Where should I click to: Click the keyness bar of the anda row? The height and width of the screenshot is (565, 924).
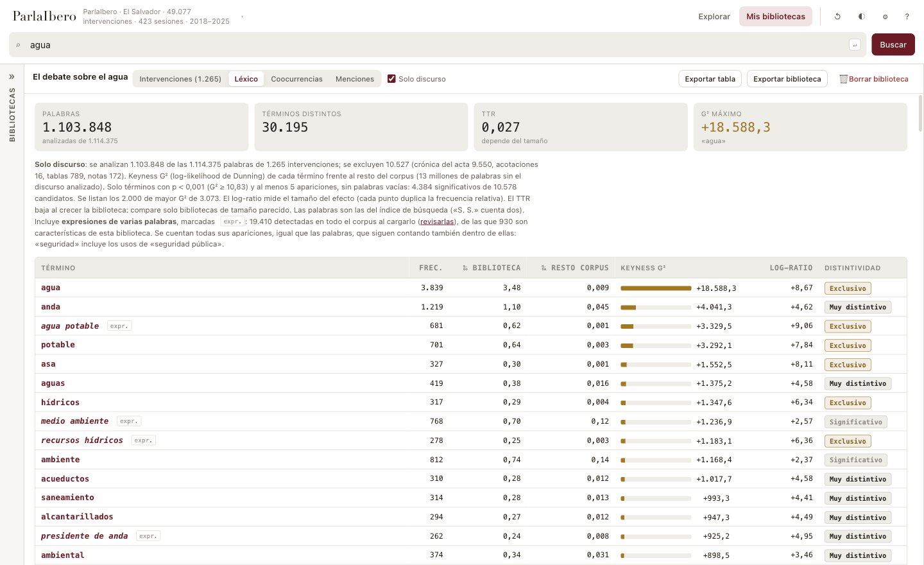[656, 308]
